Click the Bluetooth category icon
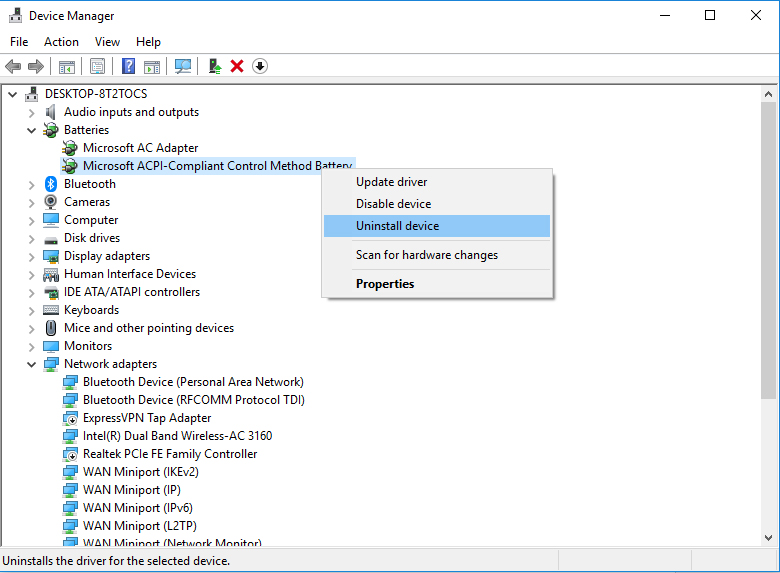This screenshot has height=573, width=780. pos(51,184)
